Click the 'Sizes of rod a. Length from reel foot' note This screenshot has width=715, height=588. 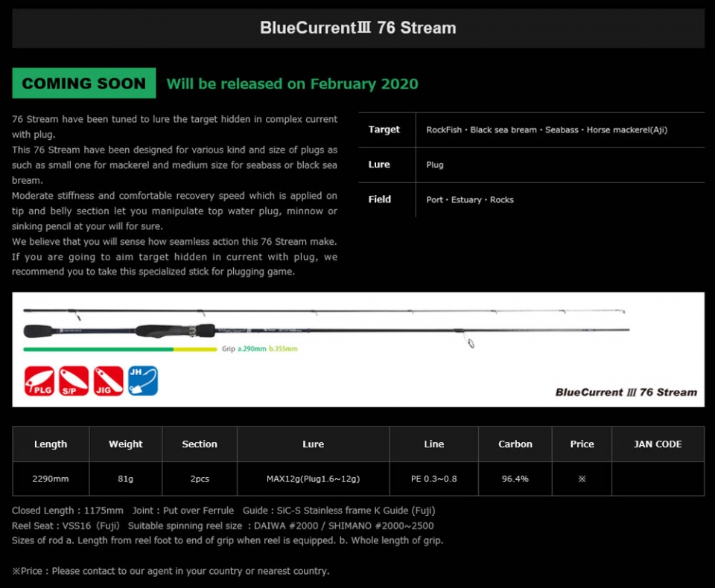coord(228,540)
